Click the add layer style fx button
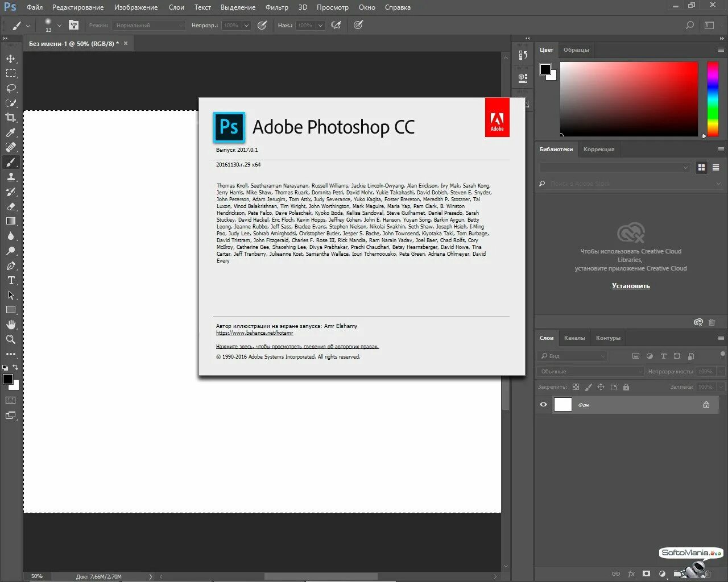 pos(631,574)
